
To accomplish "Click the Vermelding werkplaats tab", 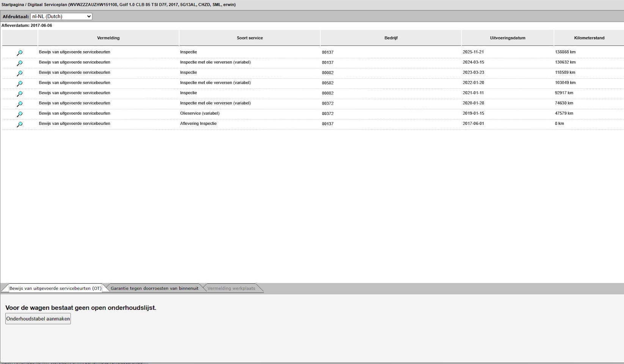I will pyautogui.click(x=231, y=288).
